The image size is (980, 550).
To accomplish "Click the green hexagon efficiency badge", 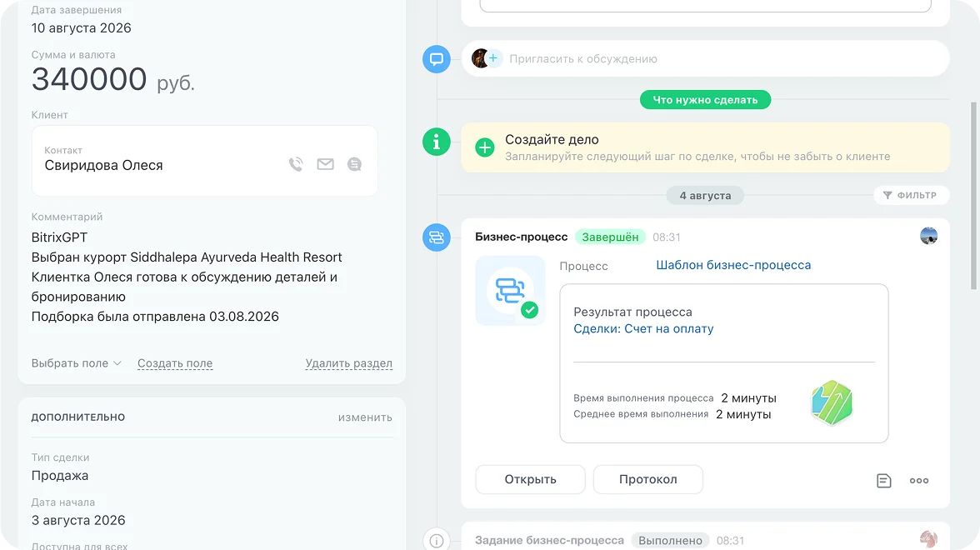I will coord(832,403).
